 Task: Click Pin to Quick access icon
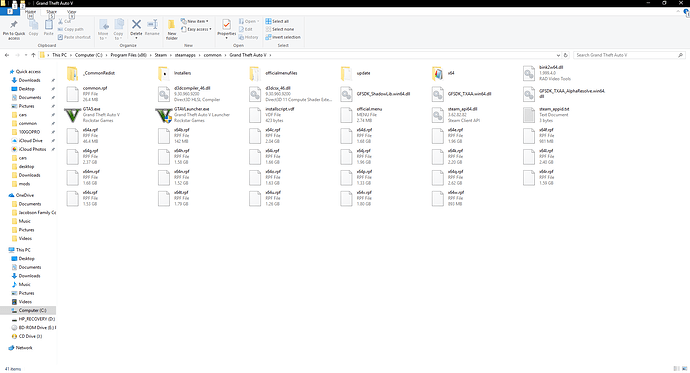(x=14, y=29)
